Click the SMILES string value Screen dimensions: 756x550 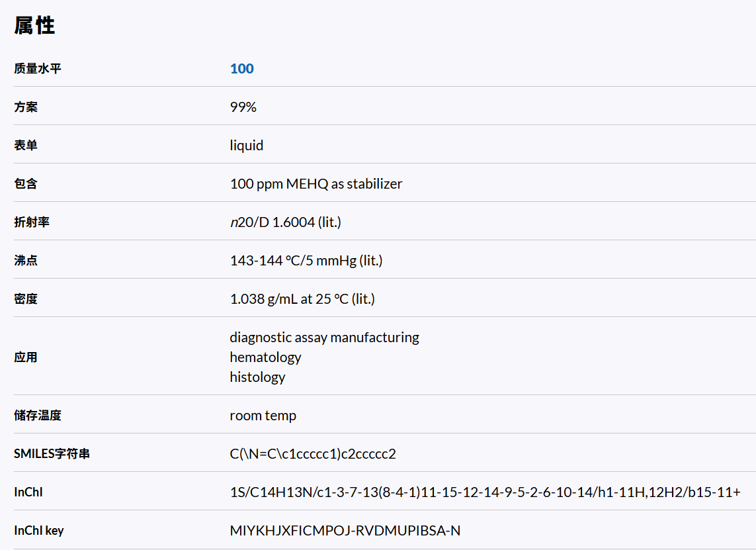click(312, 454)
